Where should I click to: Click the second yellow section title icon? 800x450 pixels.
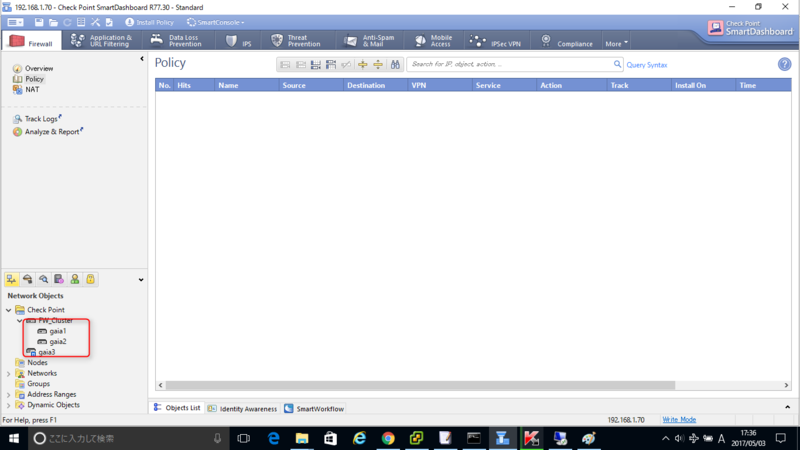[378, 65]
